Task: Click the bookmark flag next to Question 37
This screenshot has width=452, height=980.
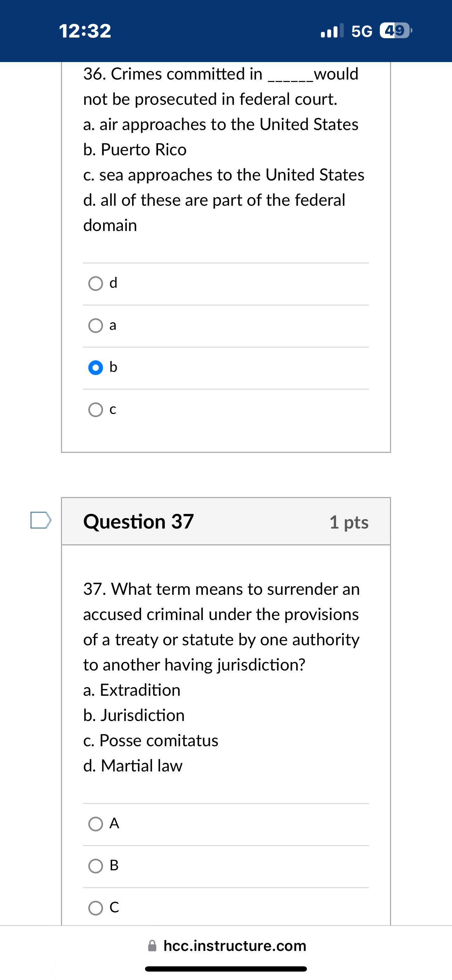Action: pos(39,522)
